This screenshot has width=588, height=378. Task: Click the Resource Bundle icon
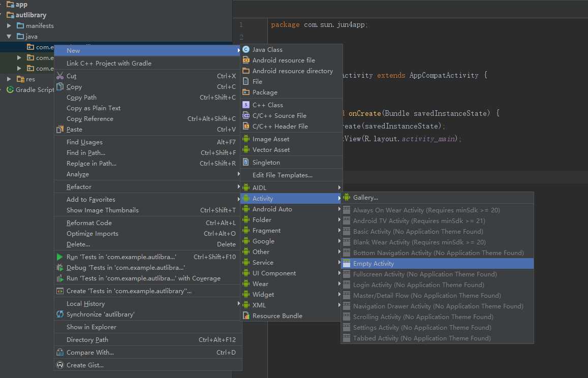tap(246, 316)
